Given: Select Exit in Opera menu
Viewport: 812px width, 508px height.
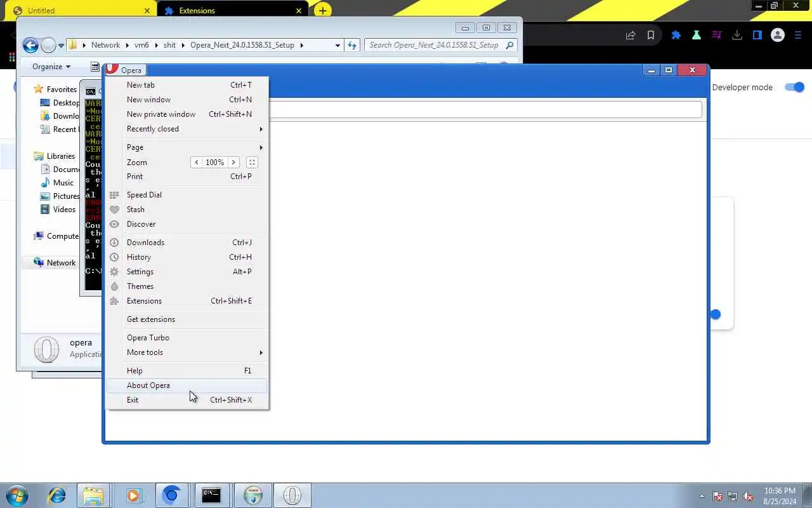Looking at the screenshot, I should pos(188,400).
